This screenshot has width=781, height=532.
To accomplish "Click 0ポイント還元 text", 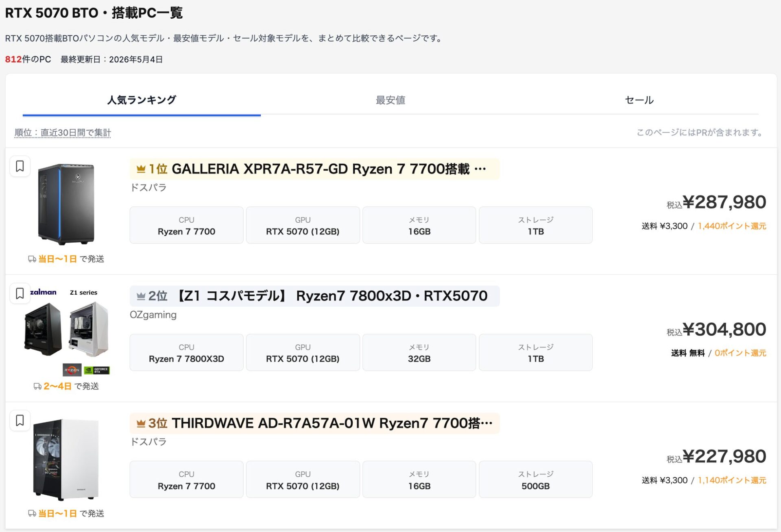I will (740, 353).
